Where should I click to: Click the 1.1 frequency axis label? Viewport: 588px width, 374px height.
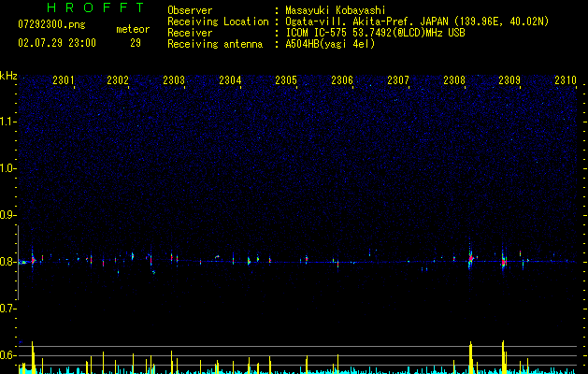7,122
